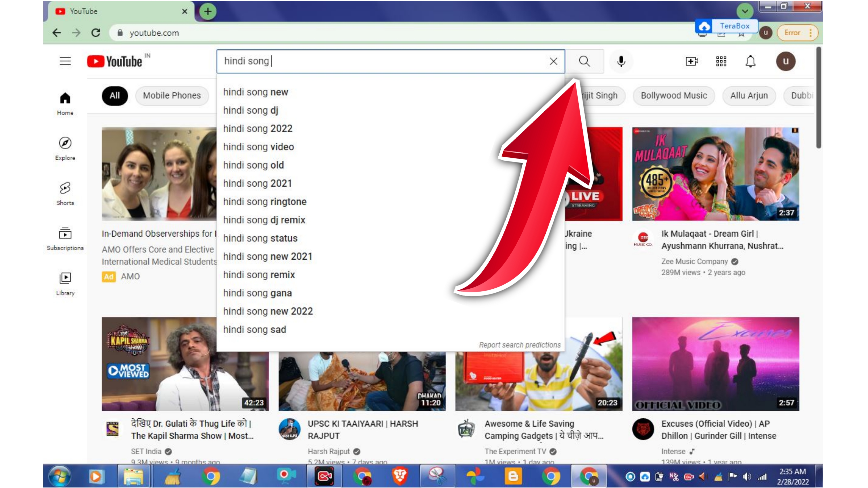Open Ik Mulaqaat video thumbnail

coord(715,174)
